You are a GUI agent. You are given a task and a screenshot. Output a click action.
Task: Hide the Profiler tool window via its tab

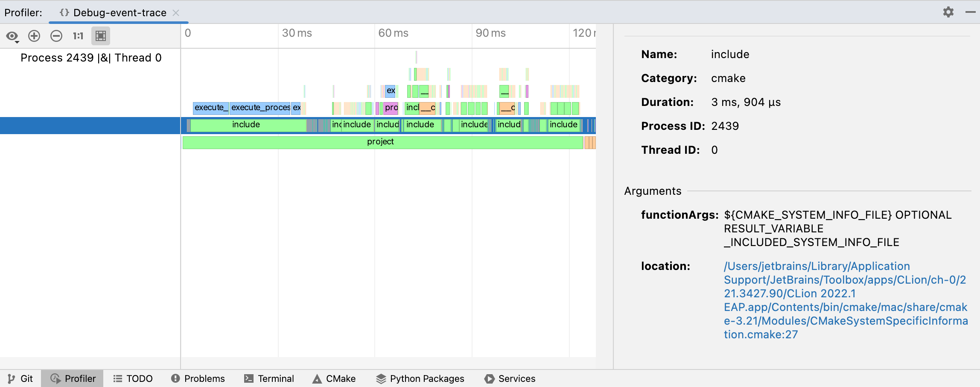point(72,378)
